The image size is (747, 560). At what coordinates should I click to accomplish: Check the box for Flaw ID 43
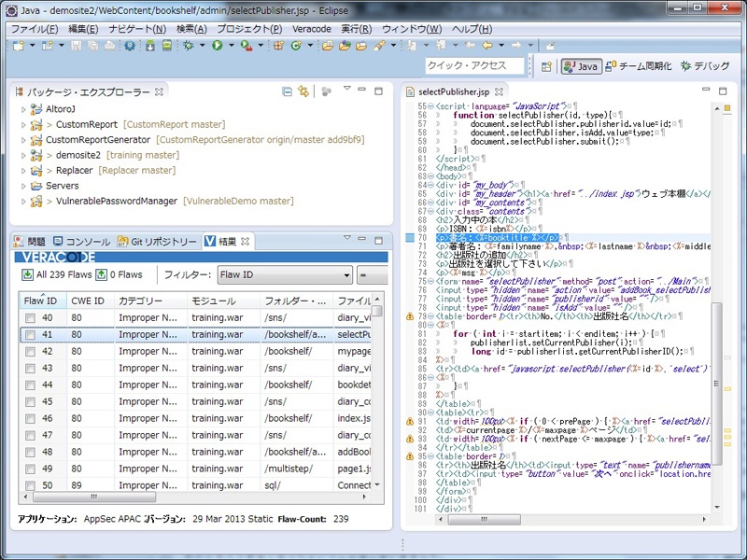(30, 368)
